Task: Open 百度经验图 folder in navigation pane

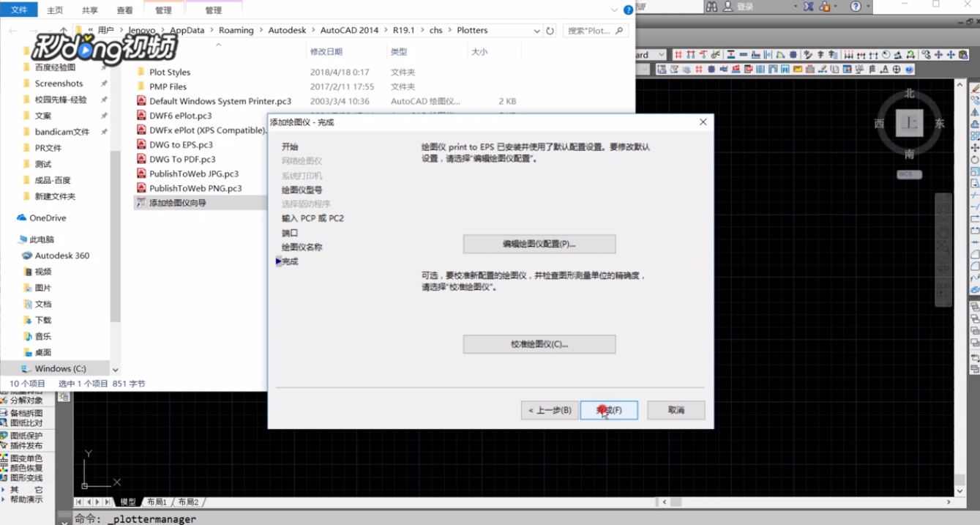Action: click(x=55, y=67)
